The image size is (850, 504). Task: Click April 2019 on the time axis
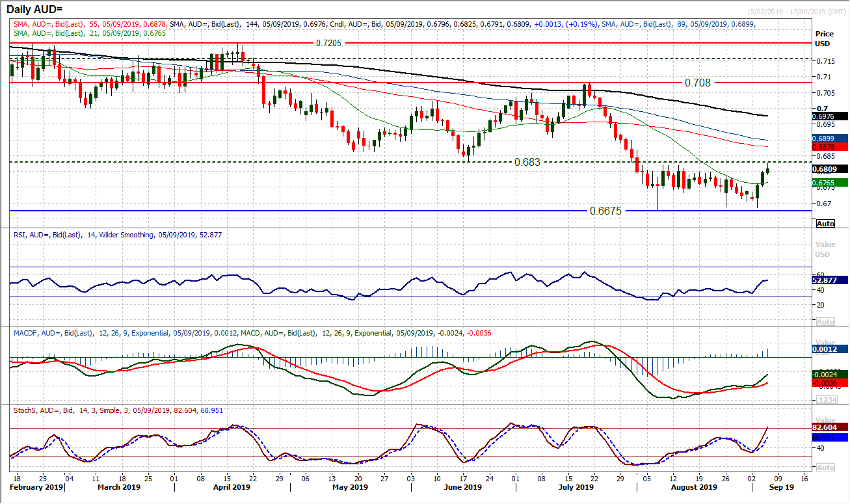point(233,486)
